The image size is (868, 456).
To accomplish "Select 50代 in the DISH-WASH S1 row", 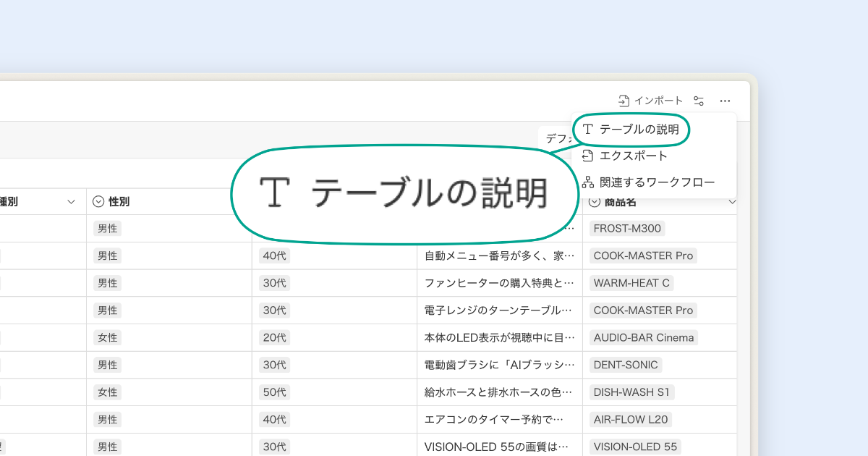I will tap(275, 392).
